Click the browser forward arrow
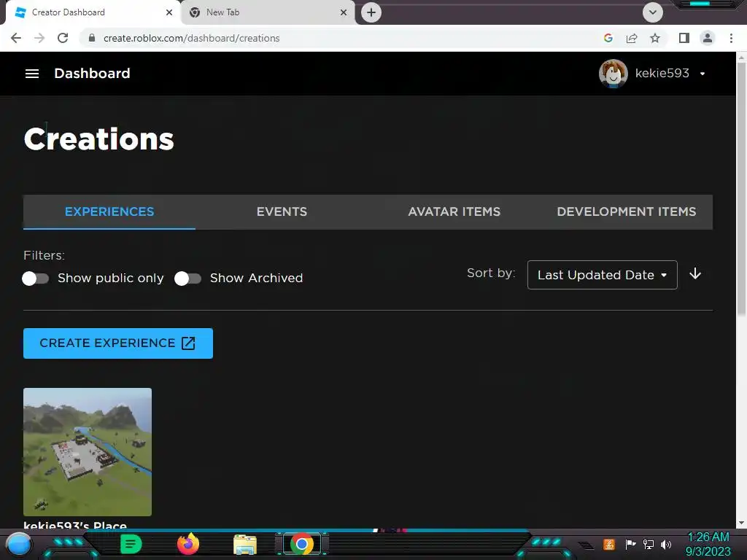Viewport: 747px width, 560px height. 39,38
